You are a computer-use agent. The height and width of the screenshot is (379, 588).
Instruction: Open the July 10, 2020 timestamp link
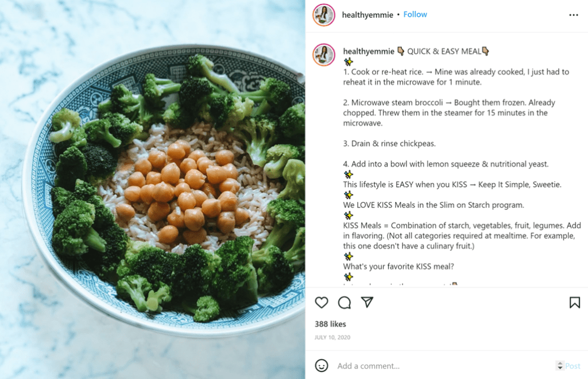(x=332, y=338)
